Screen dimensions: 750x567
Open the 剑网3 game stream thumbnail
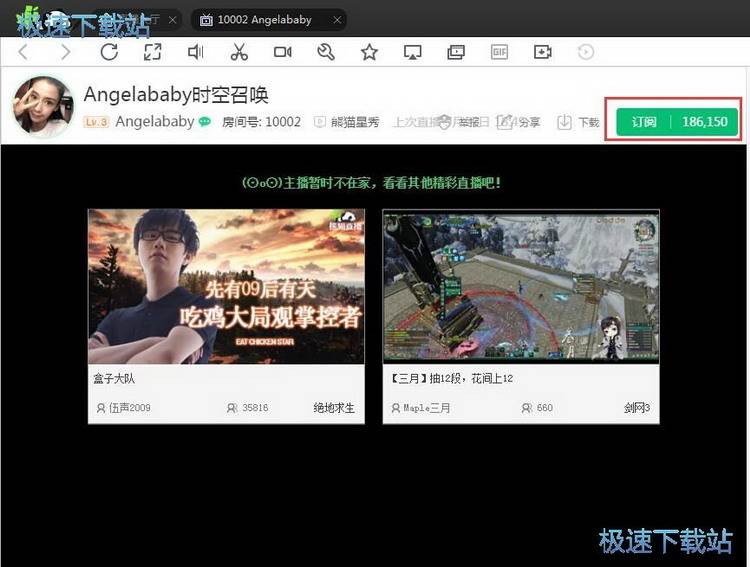[521, 286]
